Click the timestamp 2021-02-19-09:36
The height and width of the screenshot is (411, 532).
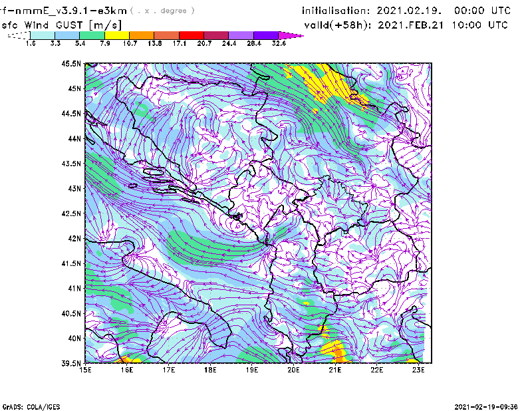click(x=486, y=407)
